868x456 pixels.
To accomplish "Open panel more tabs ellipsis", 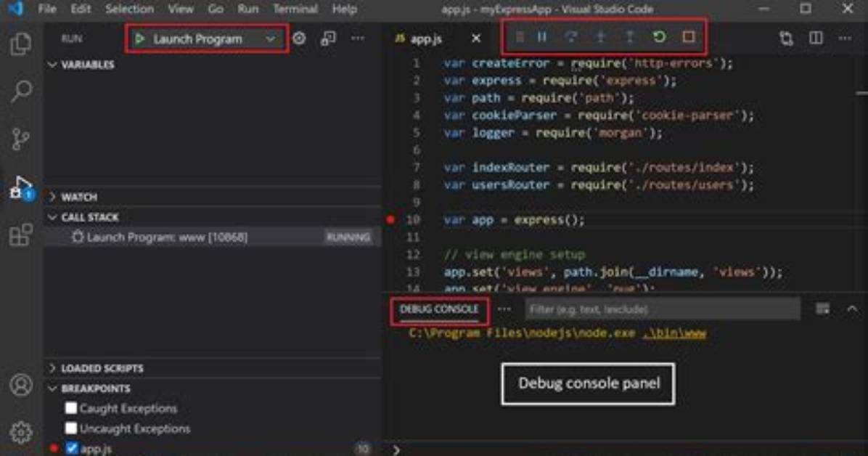I will [504, 309].
